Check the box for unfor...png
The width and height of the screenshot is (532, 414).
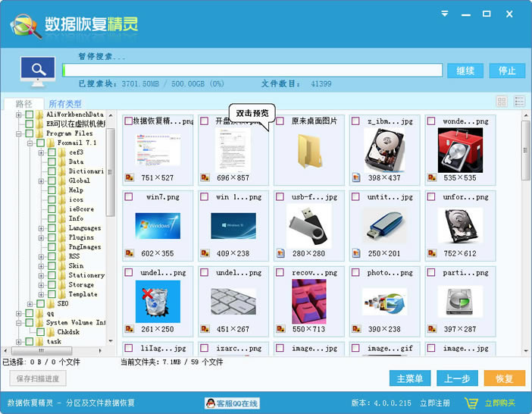431,196
